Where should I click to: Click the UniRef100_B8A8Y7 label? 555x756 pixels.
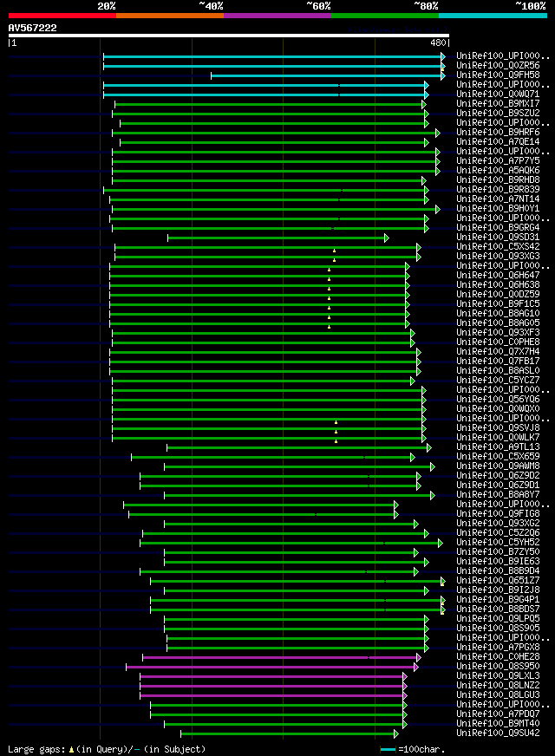tap(498, 494)
